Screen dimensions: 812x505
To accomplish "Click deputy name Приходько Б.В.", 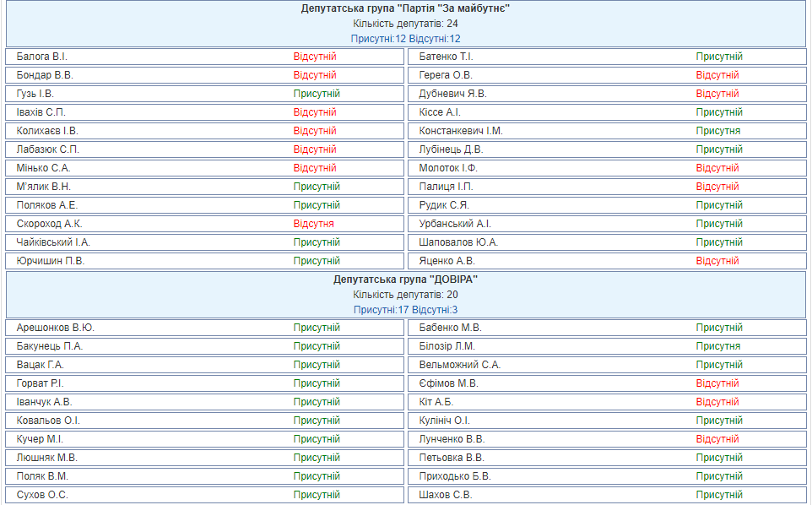I will pos(455,476).
